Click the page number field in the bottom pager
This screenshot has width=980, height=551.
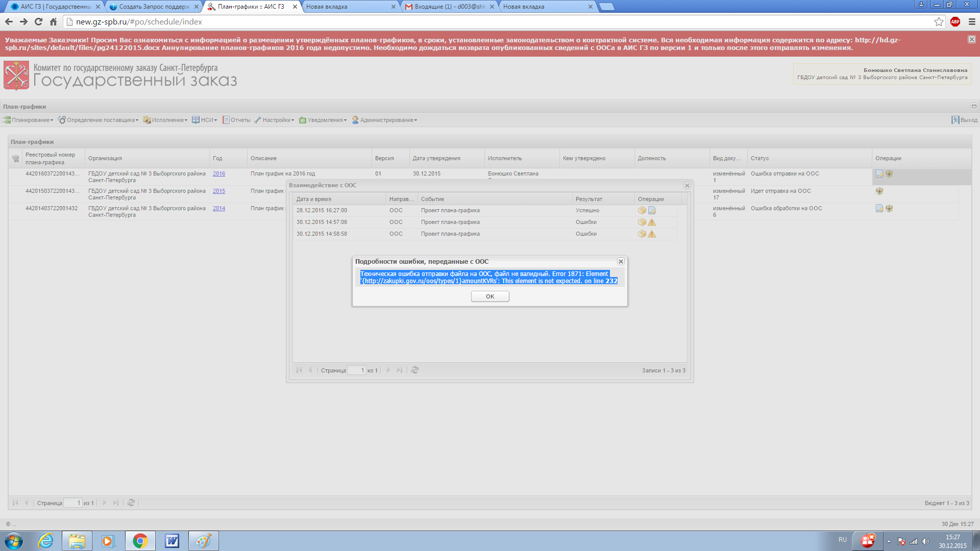[72, 503]
